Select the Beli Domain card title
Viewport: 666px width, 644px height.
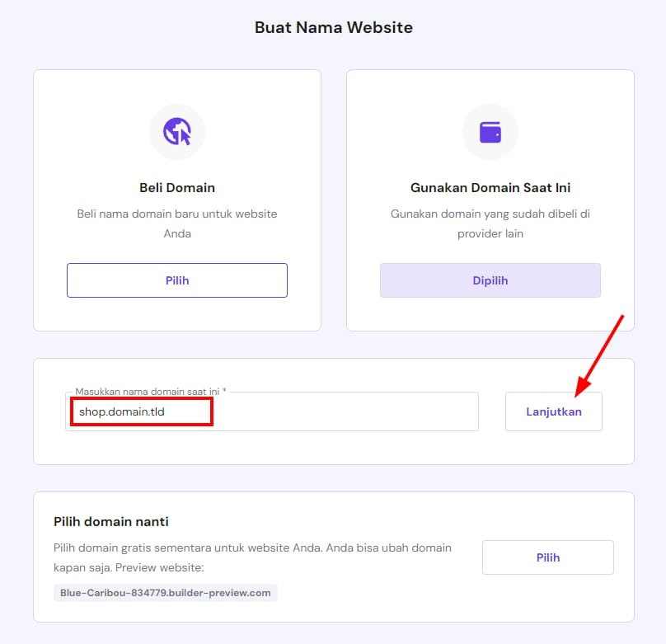[177, 187]
